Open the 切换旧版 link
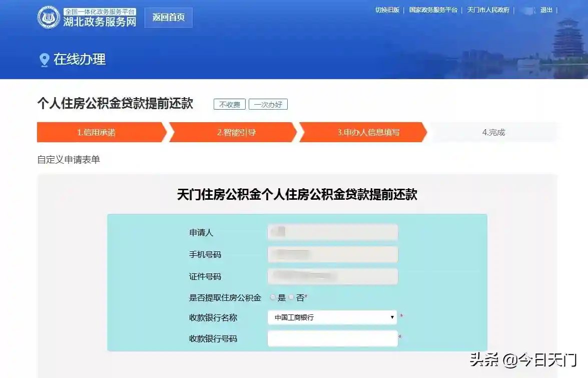 [x=387, y=10]
